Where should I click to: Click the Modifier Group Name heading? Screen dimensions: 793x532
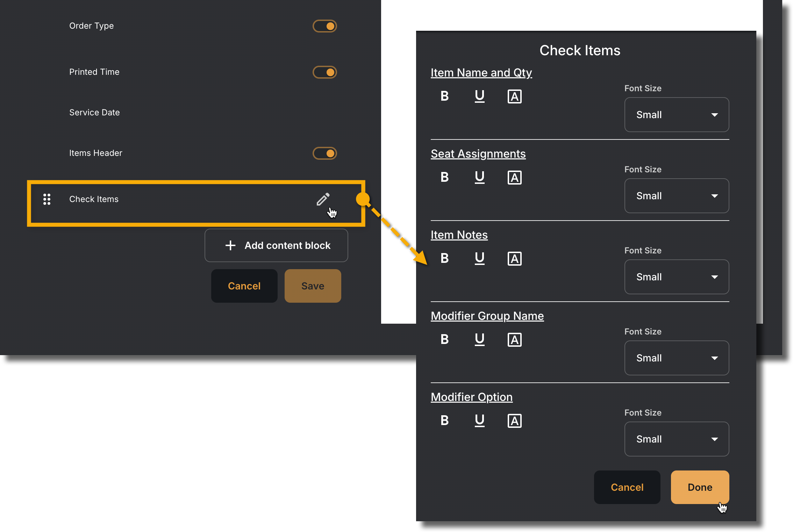point(487,316)
